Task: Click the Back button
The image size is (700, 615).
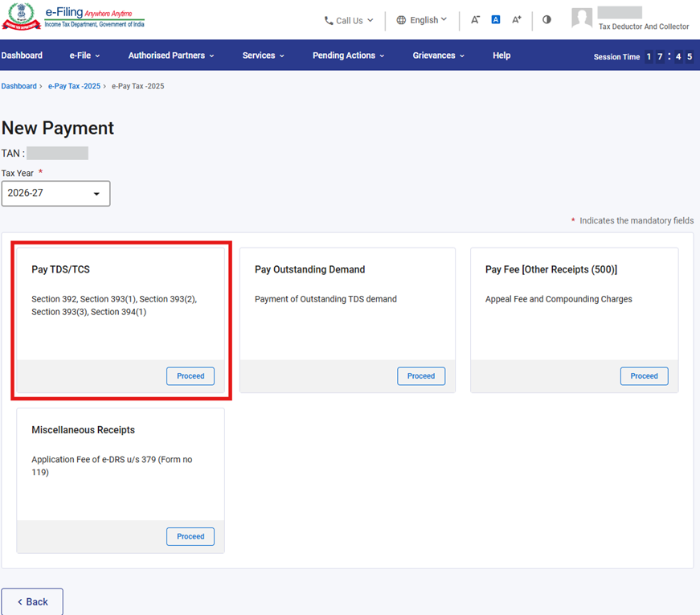Action: 32,602
